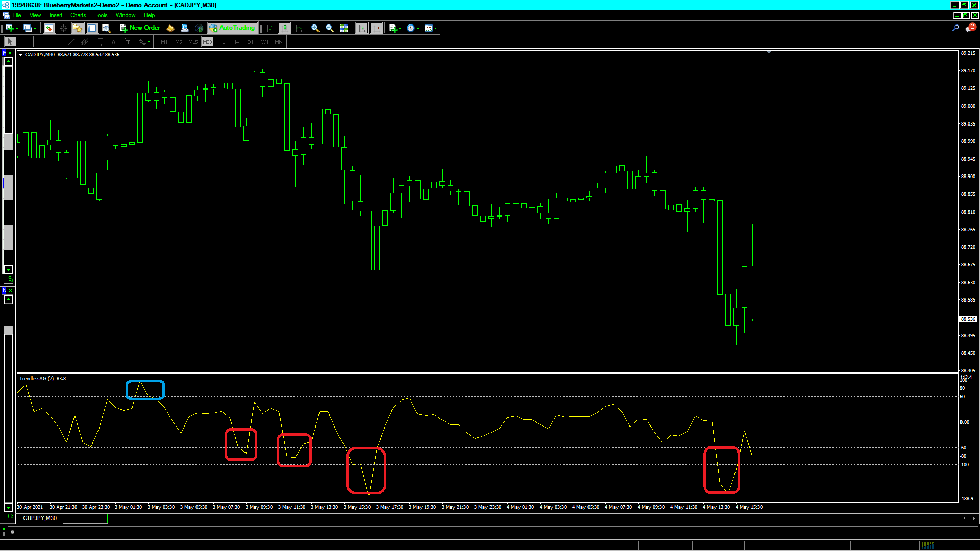980x551 pixels.
Task: Open the Navigator panel icon
Action: point(78,28)
